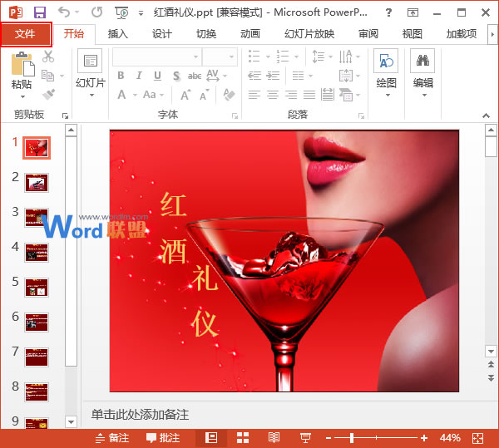
Task: Click the 粘贴 paste clipboard icon
Action: [x=22, y=64]
